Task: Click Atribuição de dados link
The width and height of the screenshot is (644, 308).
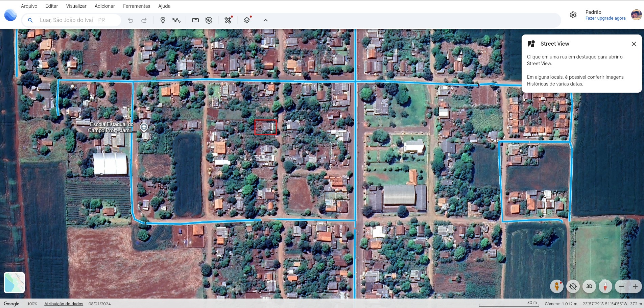Action: [64, 304]
